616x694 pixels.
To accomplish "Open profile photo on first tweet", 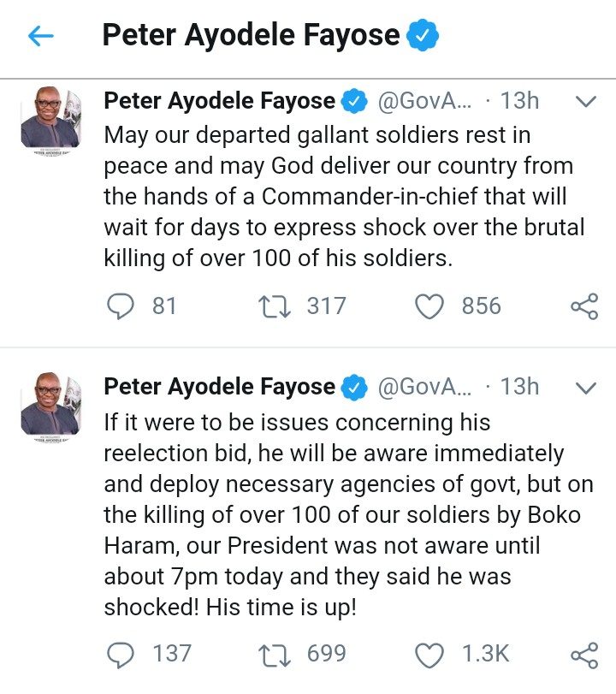I will click(50, 119).
